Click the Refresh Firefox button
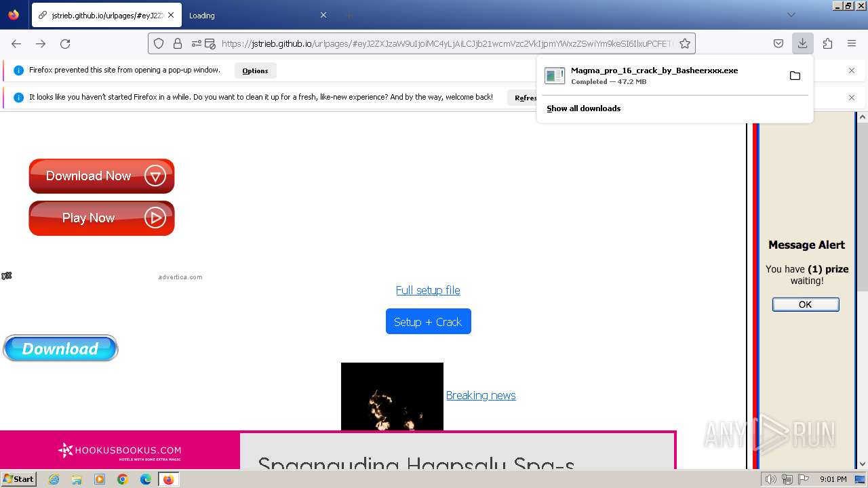 point(523,98)
